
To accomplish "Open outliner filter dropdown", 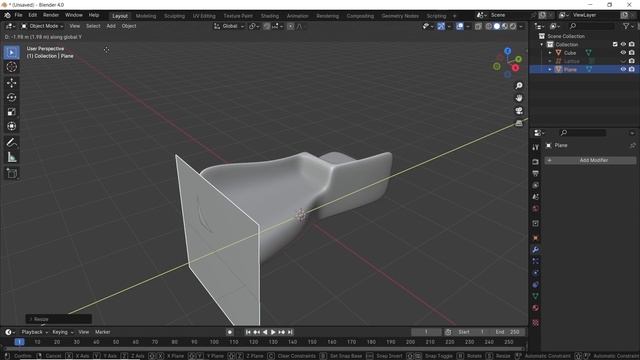I will point(629,26).
